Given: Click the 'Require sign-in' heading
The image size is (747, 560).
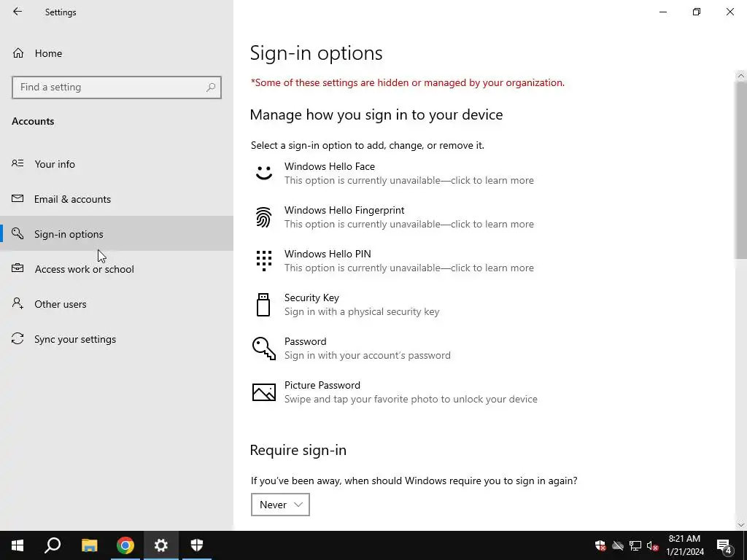Looking at the screenshot, I should point(298,450).
